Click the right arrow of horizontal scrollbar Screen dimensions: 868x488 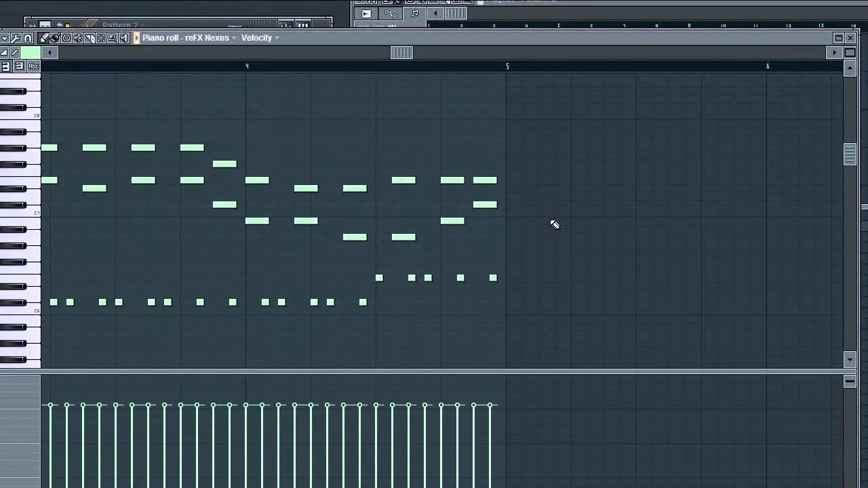coord(835,53)
